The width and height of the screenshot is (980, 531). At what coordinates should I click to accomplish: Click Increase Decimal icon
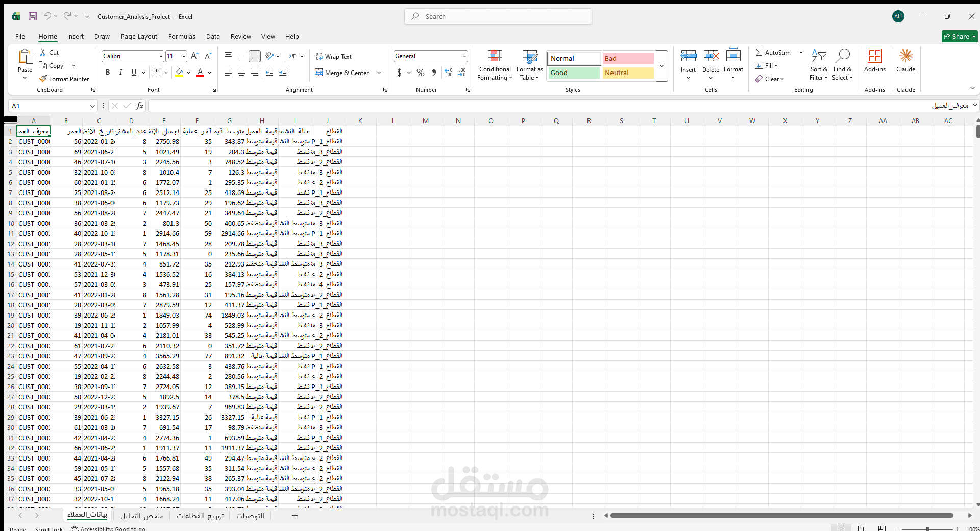point(449,73)
